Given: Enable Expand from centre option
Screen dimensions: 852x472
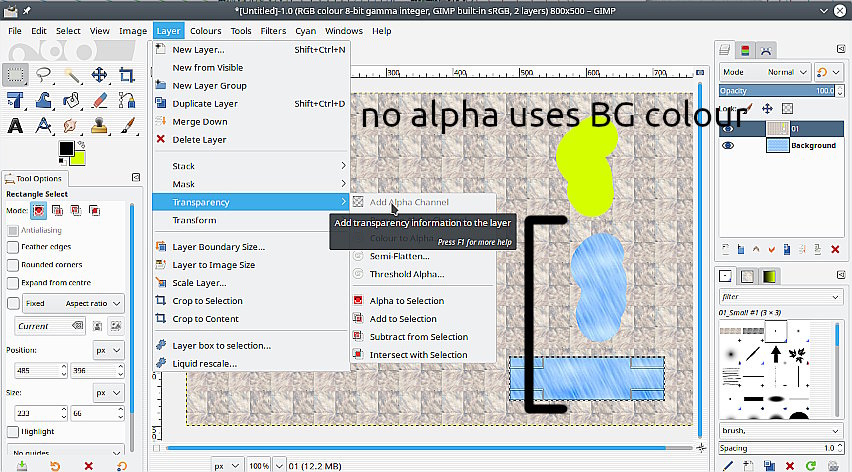Looking at the screenshot, I should click(13, 283).
